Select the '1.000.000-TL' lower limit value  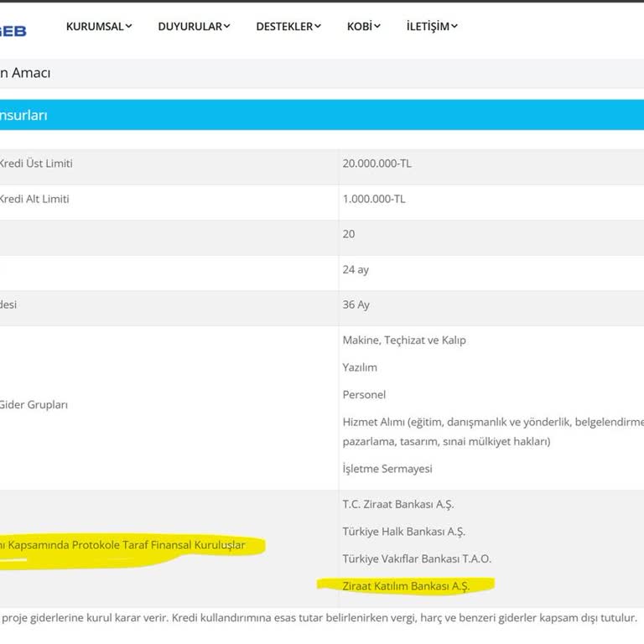coord(374,199)
